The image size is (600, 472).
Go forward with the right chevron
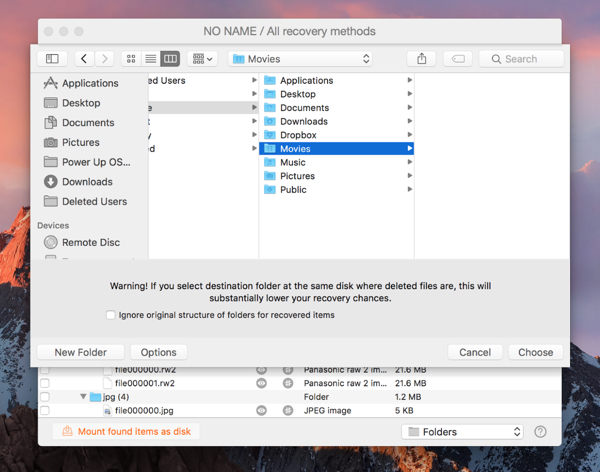point(104,59)
